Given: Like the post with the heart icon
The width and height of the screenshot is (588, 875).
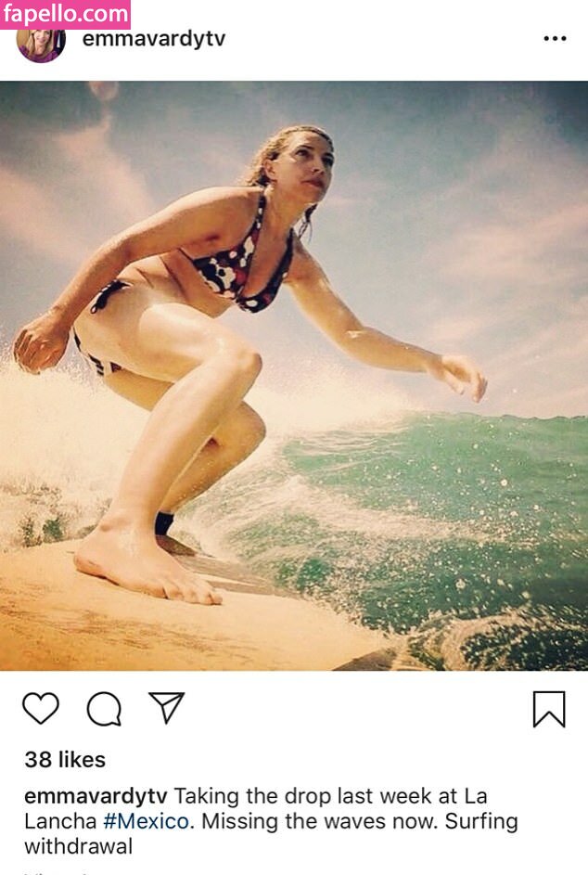Looking at the screenshot, I should (41, 708).
